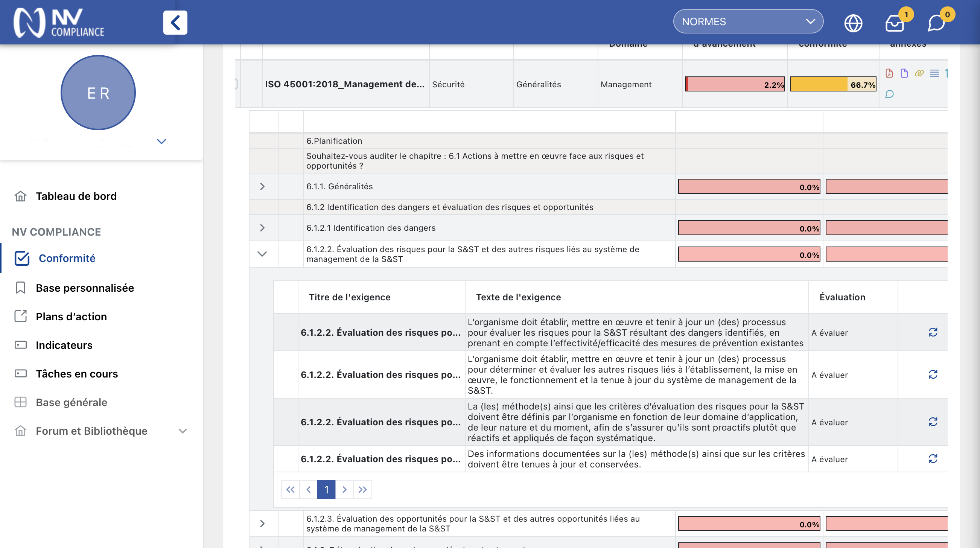The height and width of the screenshot is (548, 980).
Task: Open the purple document icon in ISO 45001 row
Action: coord(904,73)
